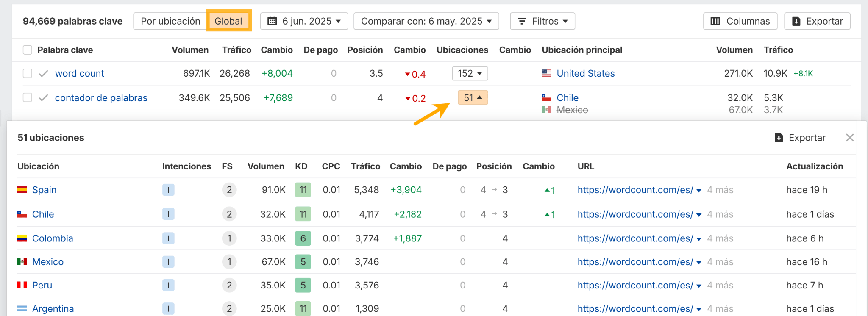868x316 pixels.
Task: Expand the 152 ubicaciones dropdown
Action: pyautogui.click(x=470, y=73)
